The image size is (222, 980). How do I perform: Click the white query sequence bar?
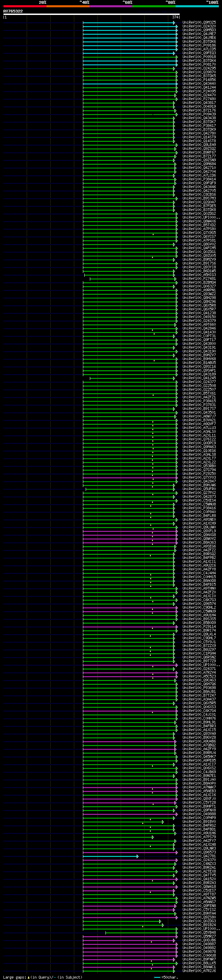(92, 15)
